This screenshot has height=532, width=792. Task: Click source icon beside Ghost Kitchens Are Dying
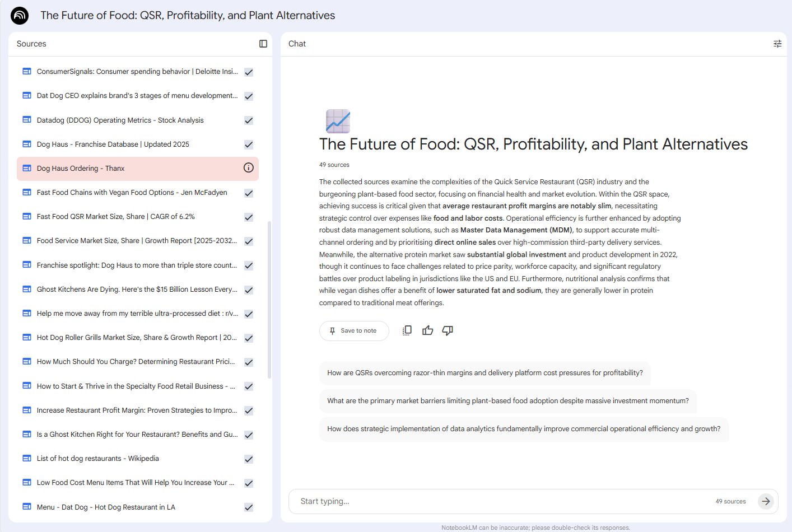point(27,289)
